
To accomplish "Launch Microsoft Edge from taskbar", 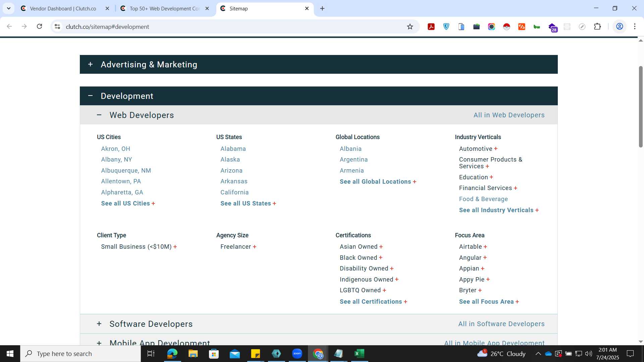I will tap(172, 354).
